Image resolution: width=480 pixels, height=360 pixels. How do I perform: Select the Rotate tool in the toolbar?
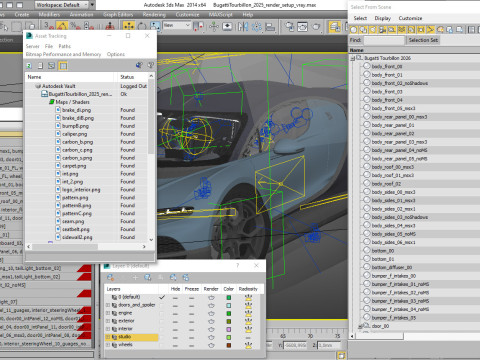coord(142,26)
